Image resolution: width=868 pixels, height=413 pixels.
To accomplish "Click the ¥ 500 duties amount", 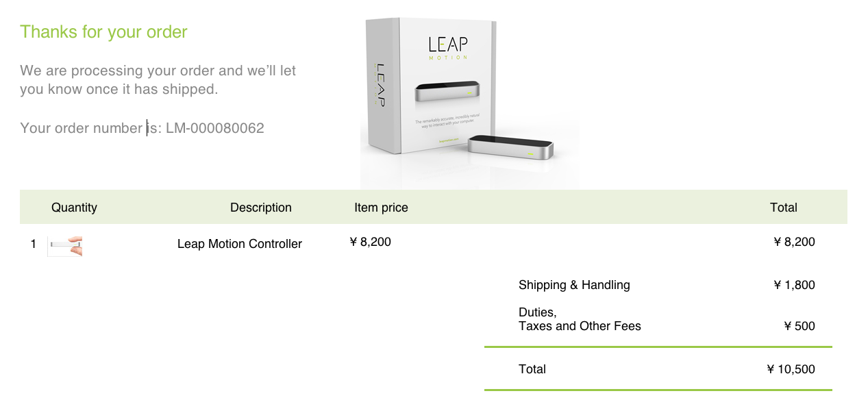I will (x=799, y=326).
